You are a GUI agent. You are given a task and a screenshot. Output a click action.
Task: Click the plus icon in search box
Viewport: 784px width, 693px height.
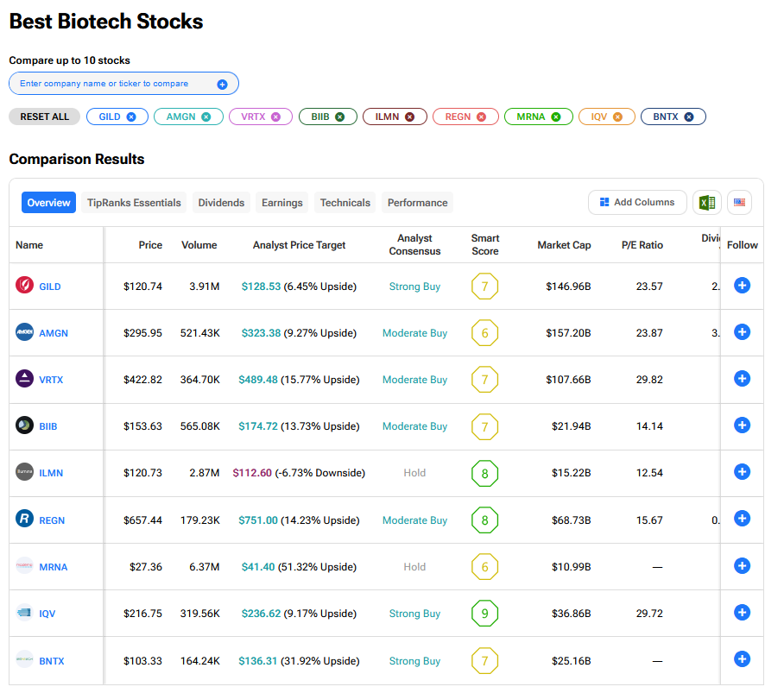pos(222,84)
